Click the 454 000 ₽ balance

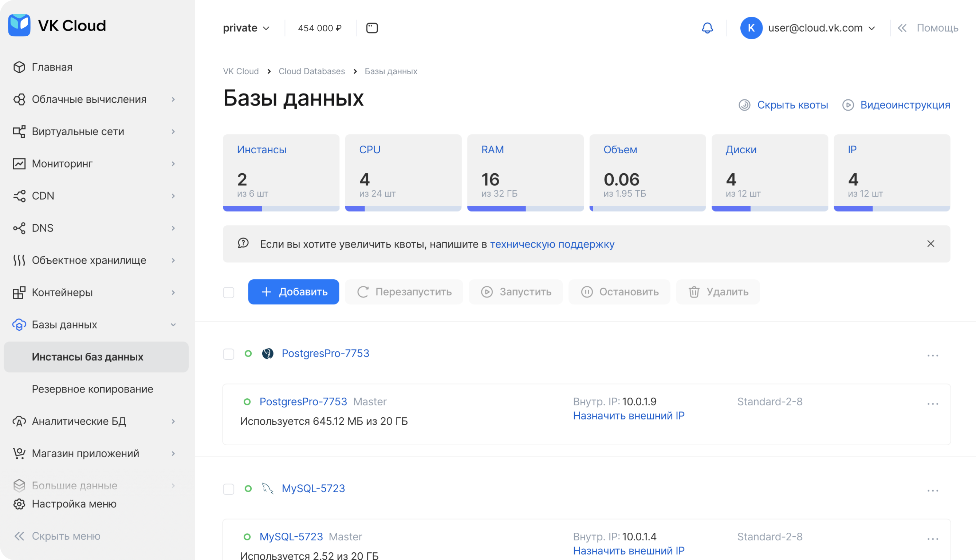coord(320,28)
